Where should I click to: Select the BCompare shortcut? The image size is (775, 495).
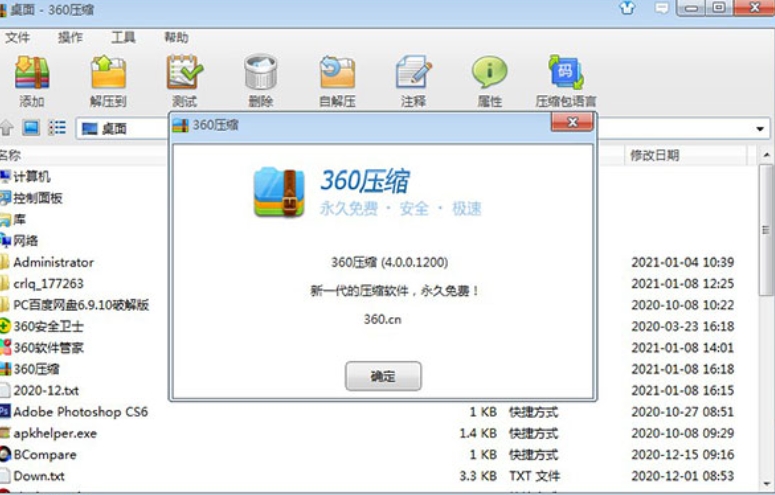tap(39, 454)
